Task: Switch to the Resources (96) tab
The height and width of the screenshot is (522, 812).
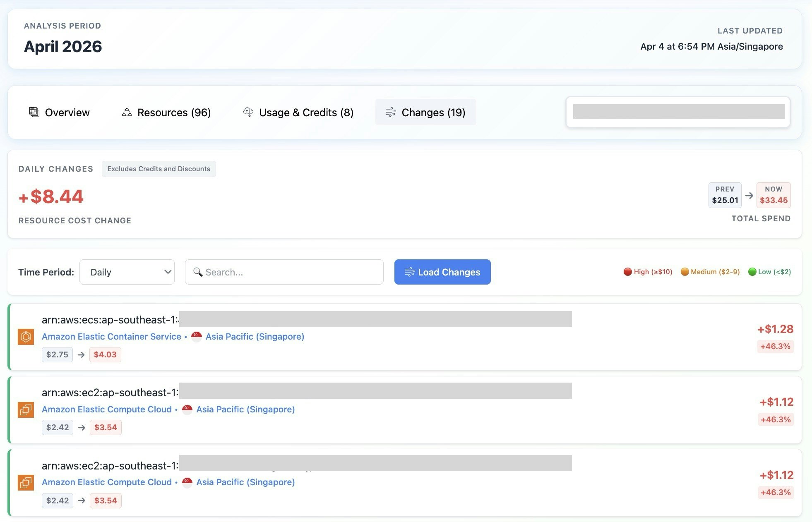Action: 174,113
